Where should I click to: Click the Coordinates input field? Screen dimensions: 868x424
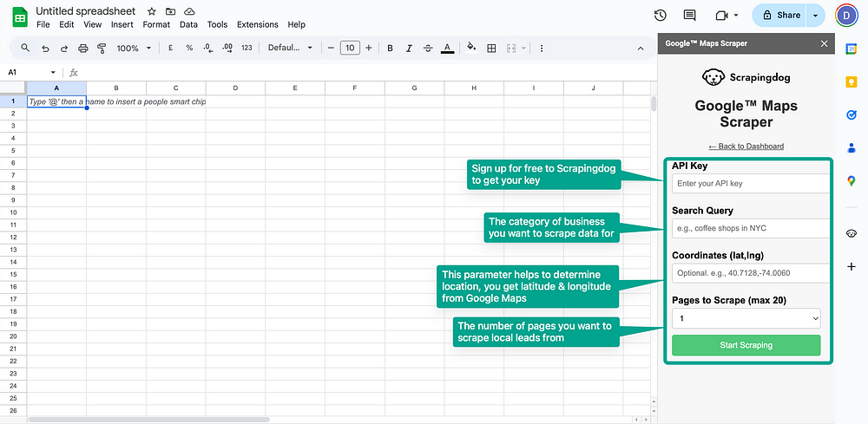pyautogui.click(x=751, y=272)
